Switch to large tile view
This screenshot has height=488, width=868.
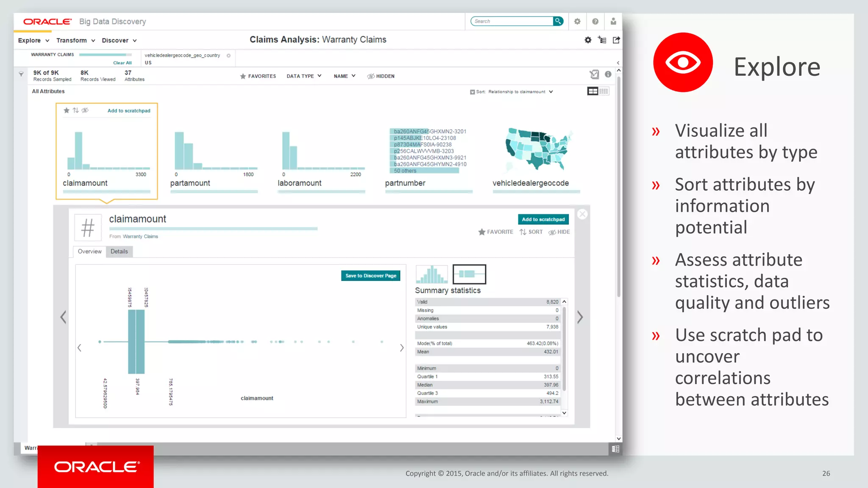tap(593, 91)
